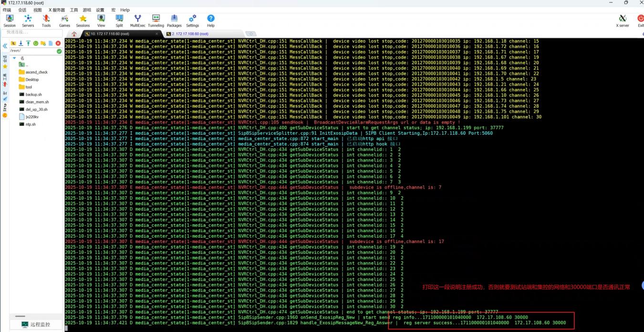644x332 pixels.
Task: Launch MultiExec mode
Action: coord(137,20)
